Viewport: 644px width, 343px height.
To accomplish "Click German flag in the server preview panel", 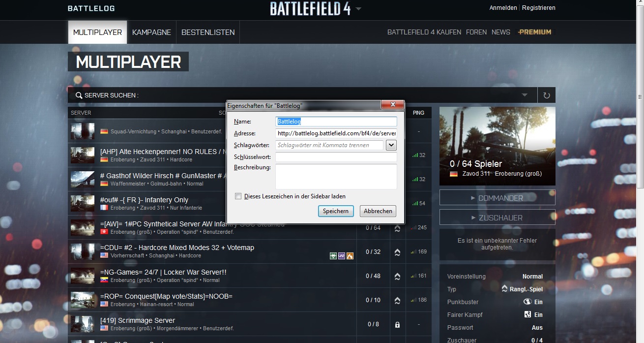I will pos(454,174).
